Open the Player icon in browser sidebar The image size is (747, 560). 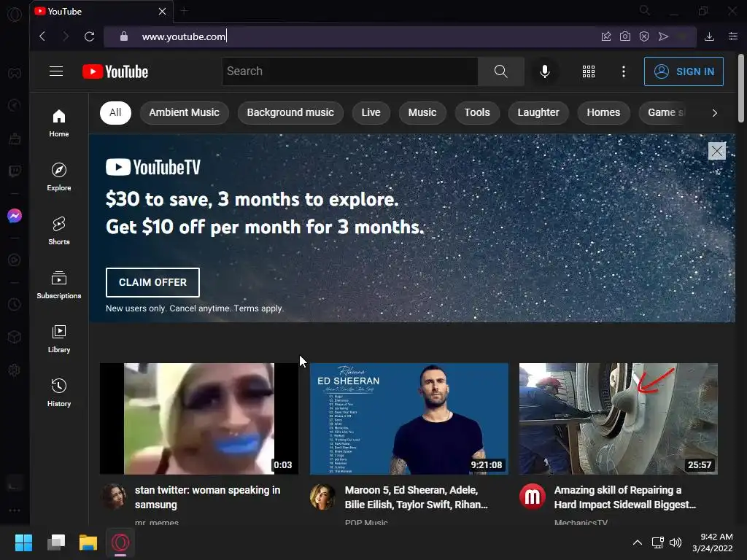pos(15,260)
